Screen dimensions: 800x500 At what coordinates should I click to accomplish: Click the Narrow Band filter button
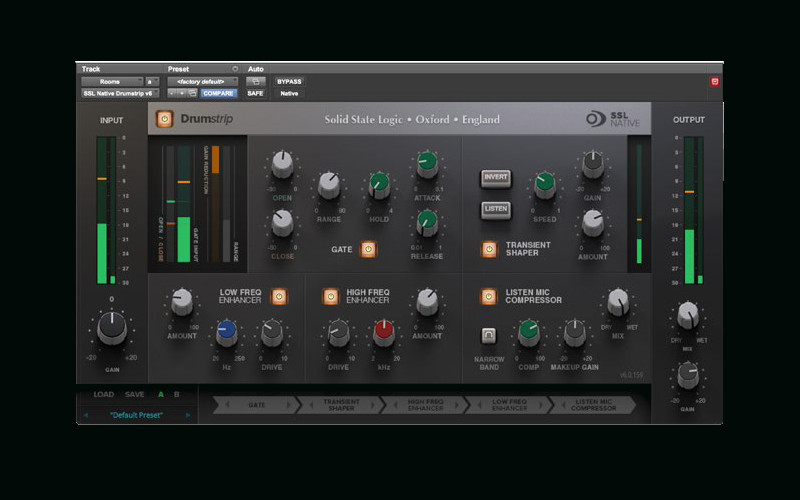488,335
